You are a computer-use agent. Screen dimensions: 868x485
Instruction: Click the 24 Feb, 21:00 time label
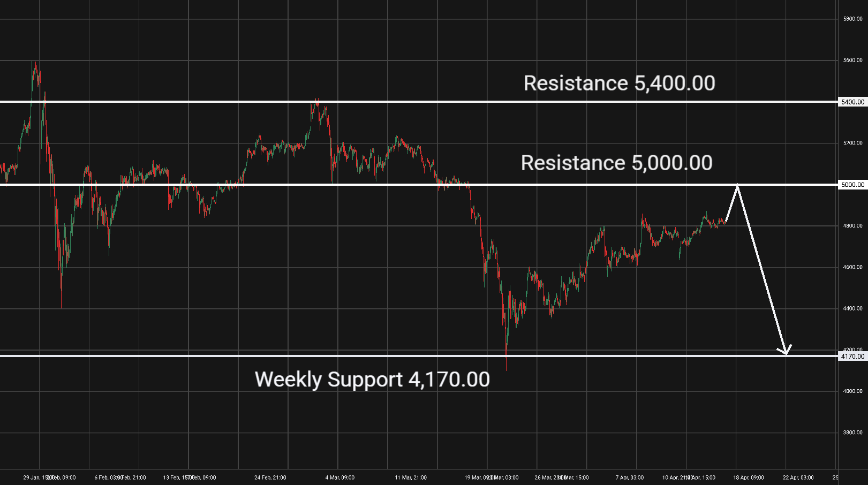click(x=270, y=478)
